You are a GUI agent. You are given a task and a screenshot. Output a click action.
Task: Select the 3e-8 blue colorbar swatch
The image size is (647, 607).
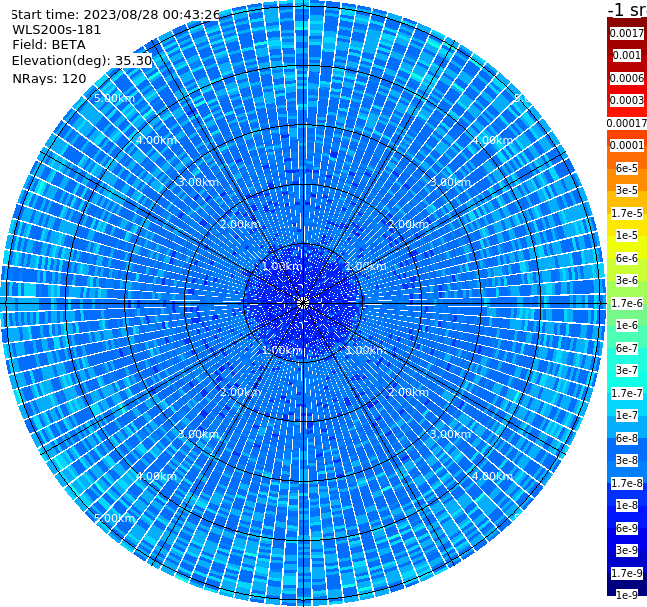(x=627, y=461)
